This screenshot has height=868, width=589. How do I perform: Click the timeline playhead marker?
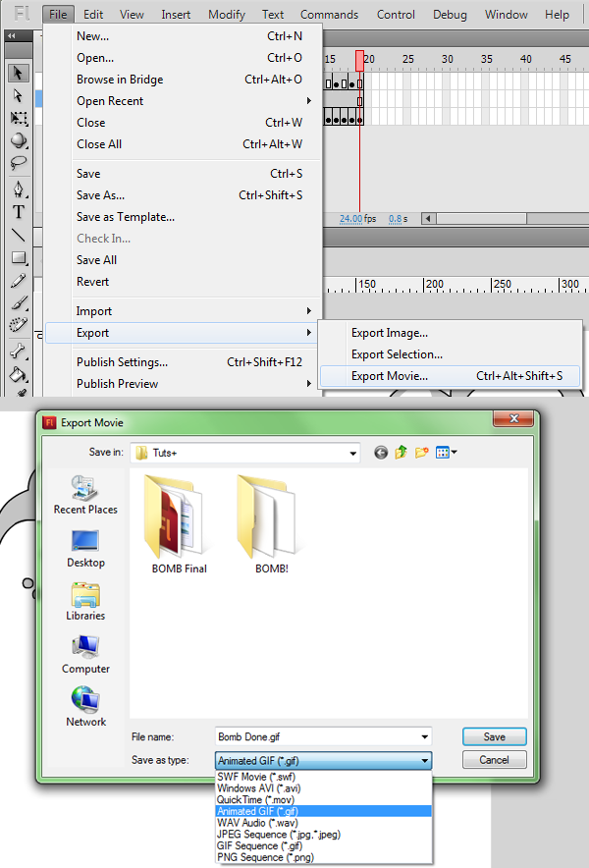360,60
